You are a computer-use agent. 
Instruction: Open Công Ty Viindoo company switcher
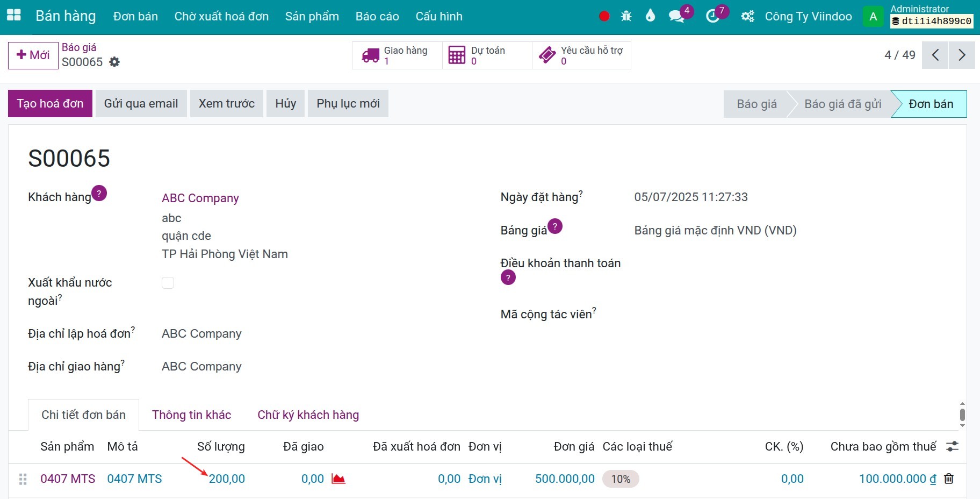(808, 16)
